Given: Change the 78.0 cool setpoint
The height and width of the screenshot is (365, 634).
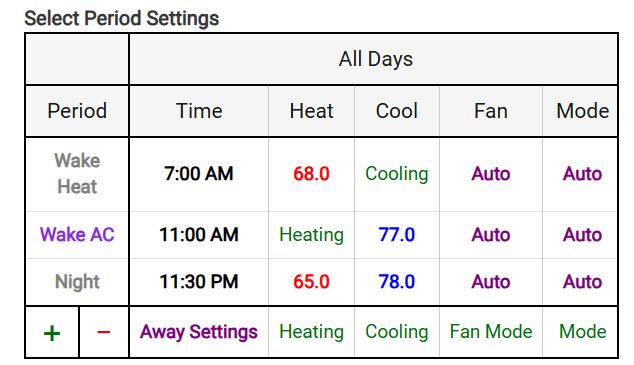Looking at the screenshot, I should point(397,282).
